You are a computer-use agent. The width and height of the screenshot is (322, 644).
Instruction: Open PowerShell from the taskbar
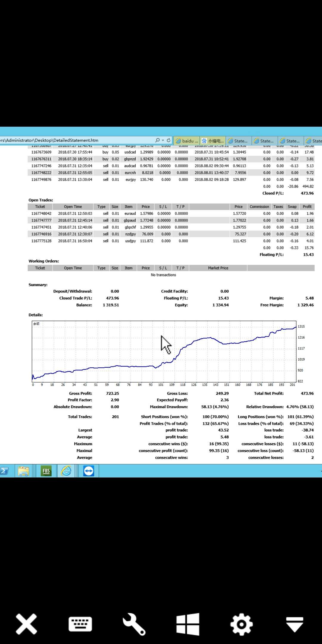(x=4, y=471)
